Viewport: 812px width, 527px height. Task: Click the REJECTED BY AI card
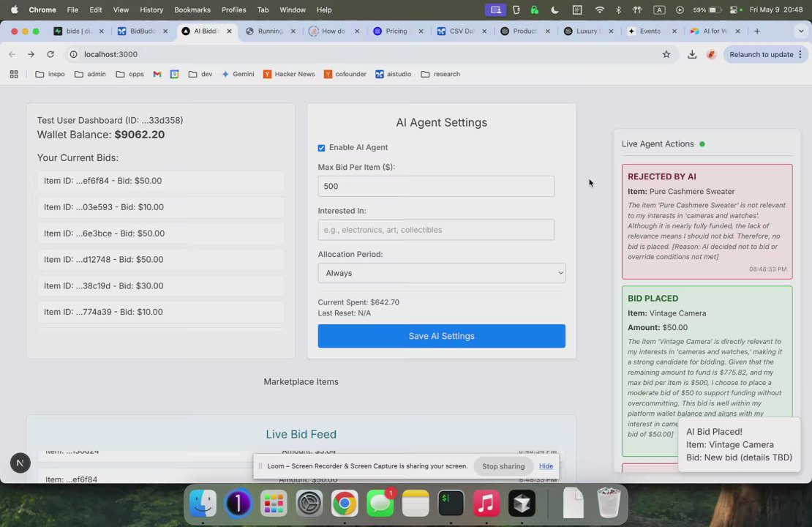point(707,222)
